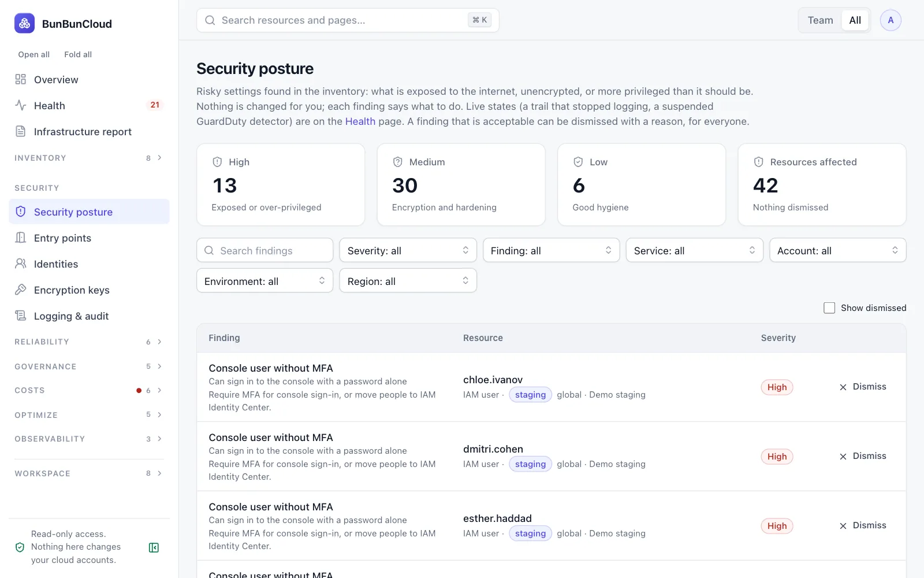
Task: Click the Encryption keys key icon
Action: point(21,290)
